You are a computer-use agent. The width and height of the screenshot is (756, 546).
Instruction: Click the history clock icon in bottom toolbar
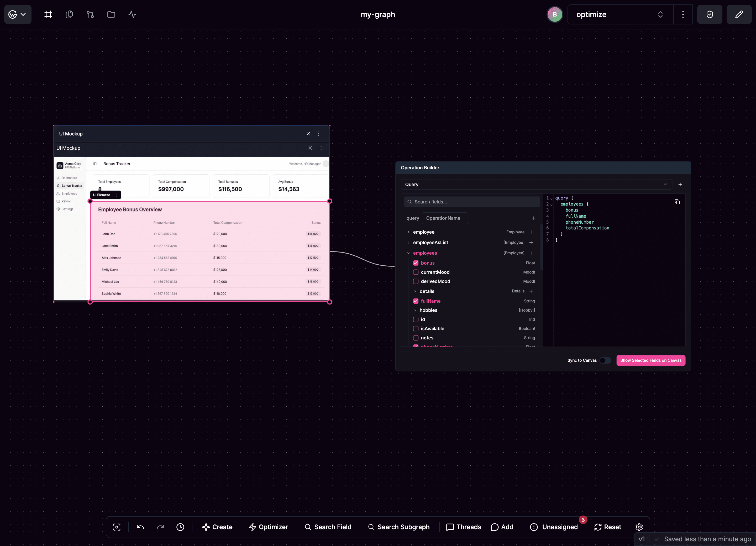click(x=180, y=527)
